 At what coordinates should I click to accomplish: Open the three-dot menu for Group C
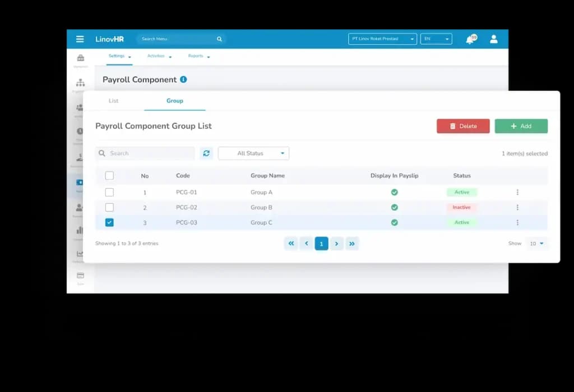(517, 222)
